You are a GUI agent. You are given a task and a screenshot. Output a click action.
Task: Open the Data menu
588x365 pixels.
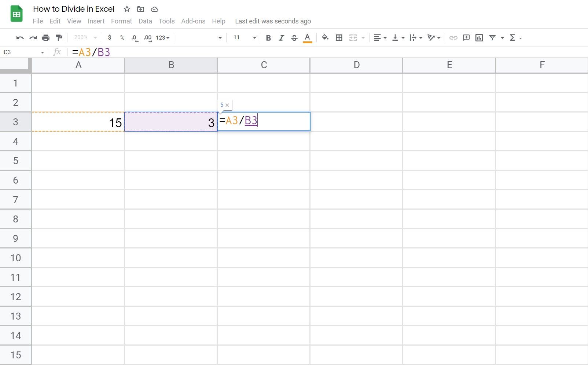tap(145, 21)
